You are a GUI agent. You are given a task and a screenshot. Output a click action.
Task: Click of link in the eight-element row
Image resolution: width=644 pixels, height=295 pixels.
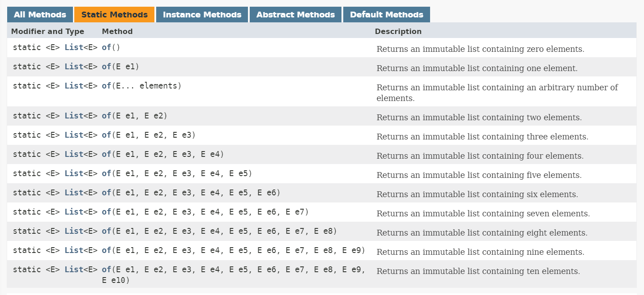pos(107,231)
